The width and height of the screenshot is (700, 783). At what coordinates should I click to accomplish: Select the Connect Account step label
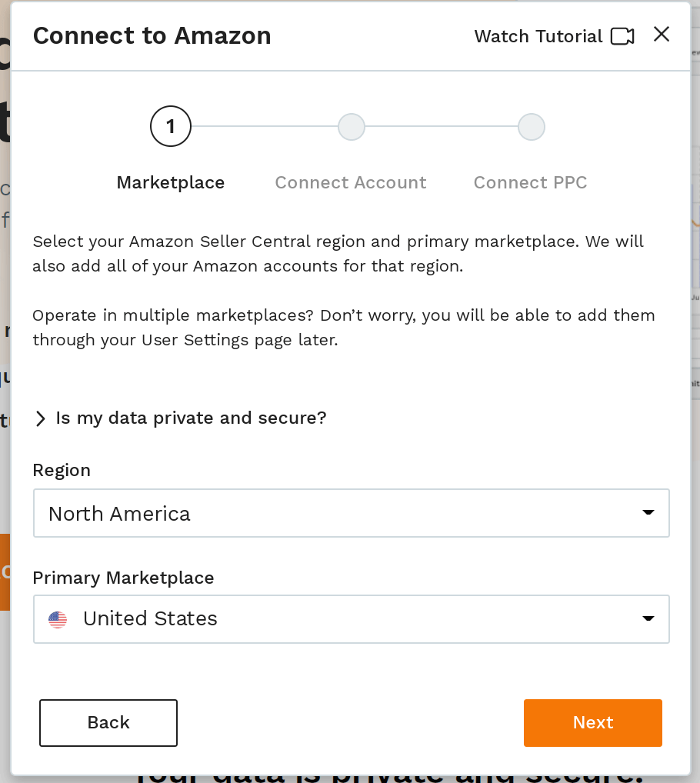351,183
